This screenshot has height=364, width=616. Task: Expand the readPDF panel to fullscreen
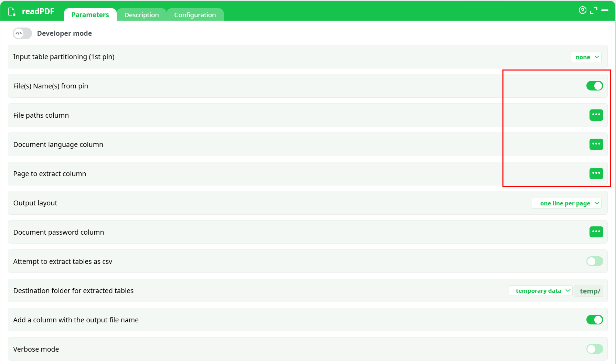point(594,10)
